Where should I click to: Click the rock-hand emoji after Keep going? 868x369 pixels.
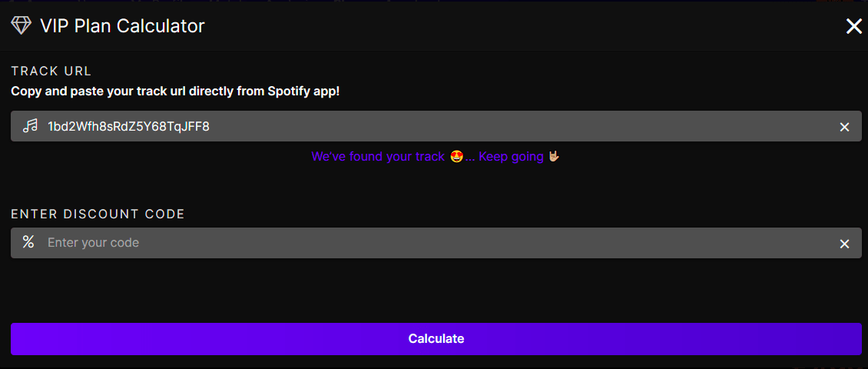[x=554, y=157]
